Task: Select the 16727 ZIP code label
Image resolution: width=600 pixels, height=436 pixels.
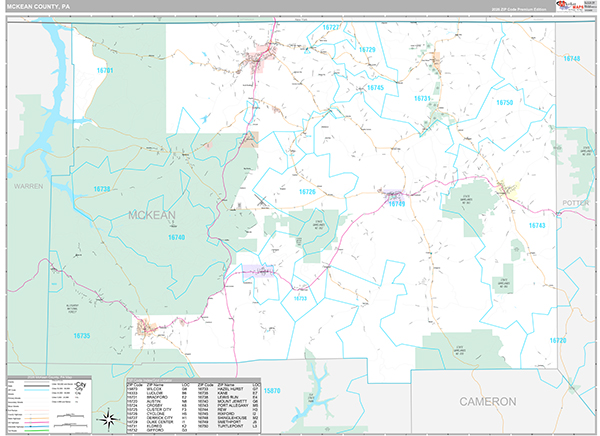Action: point(331,27)
